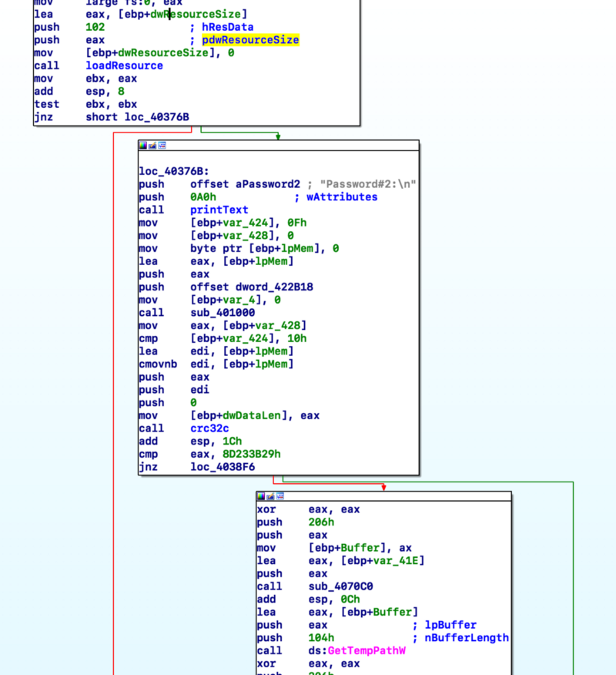The height and width of the screenshot is (675, 616).
Task: Click the color icon on loc_40376B node header
Action: coord(142,146)
